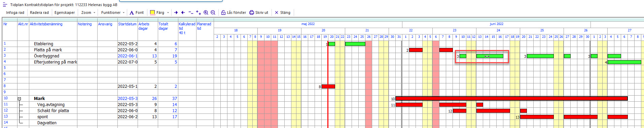644x128 pixels.
Task: Click Arbets dagar value 26 for Mark
Action: pos(154,99)
